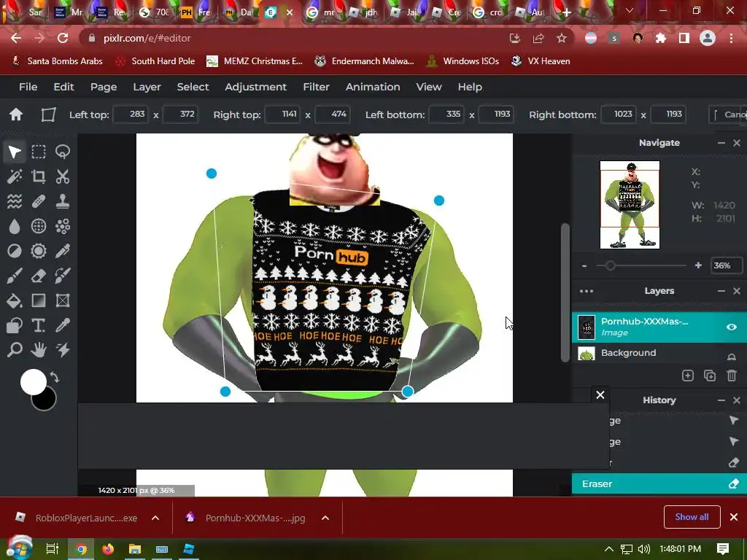747x560 pixels.
Task: Select the Pen drawing tool
Action: [x=63, y=251]
